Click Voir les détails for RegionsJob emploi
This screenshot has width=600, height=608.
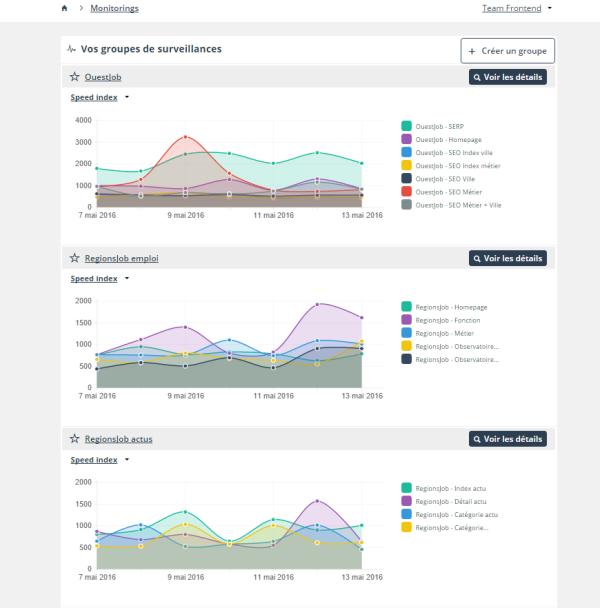point(508,258)
